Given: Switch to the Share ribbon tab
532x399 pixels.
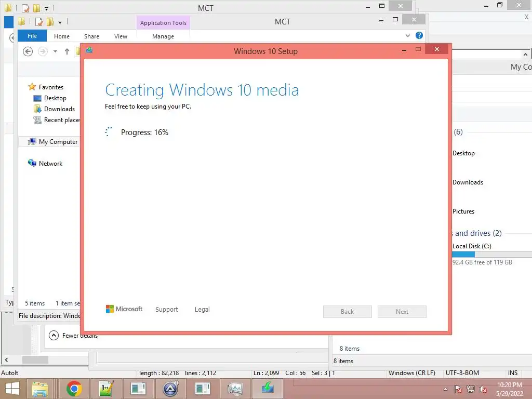Looking at the screenshot, I should [x=91, y=36].
